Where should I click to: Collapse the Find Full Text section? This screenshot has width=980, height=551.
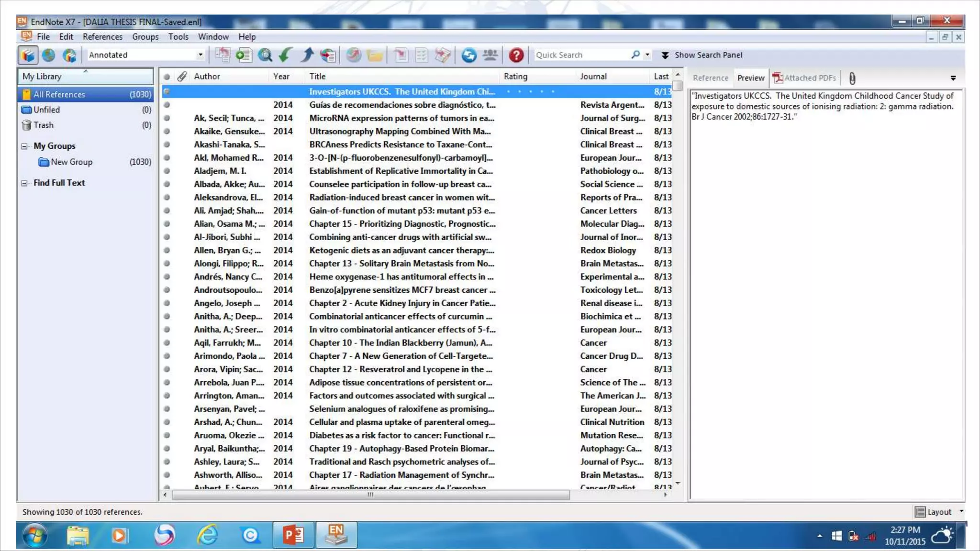[x=24, y=183]
